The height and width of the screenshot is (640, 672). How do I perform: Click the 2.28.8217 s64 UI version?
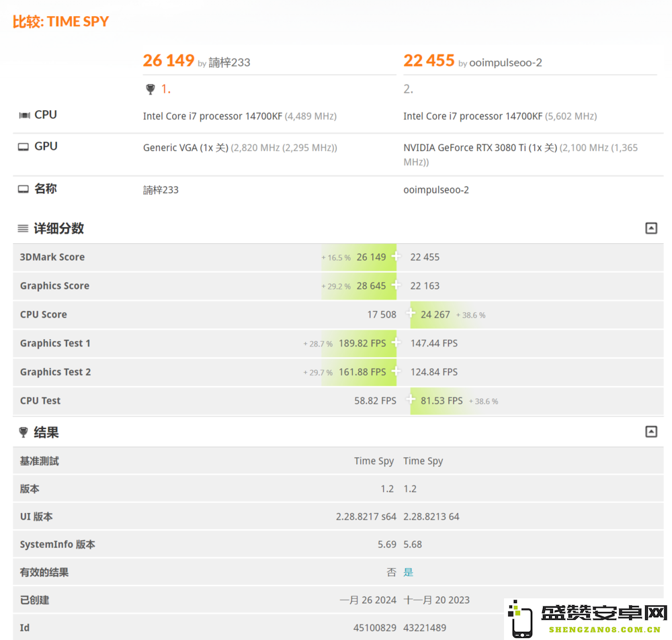tap(366, 516)
